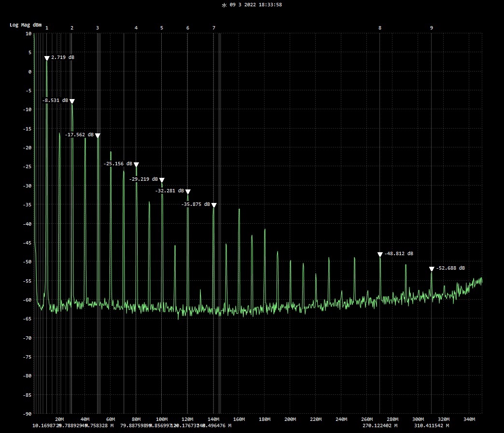Click the "200M" frequency axis label

coord(290,419)
